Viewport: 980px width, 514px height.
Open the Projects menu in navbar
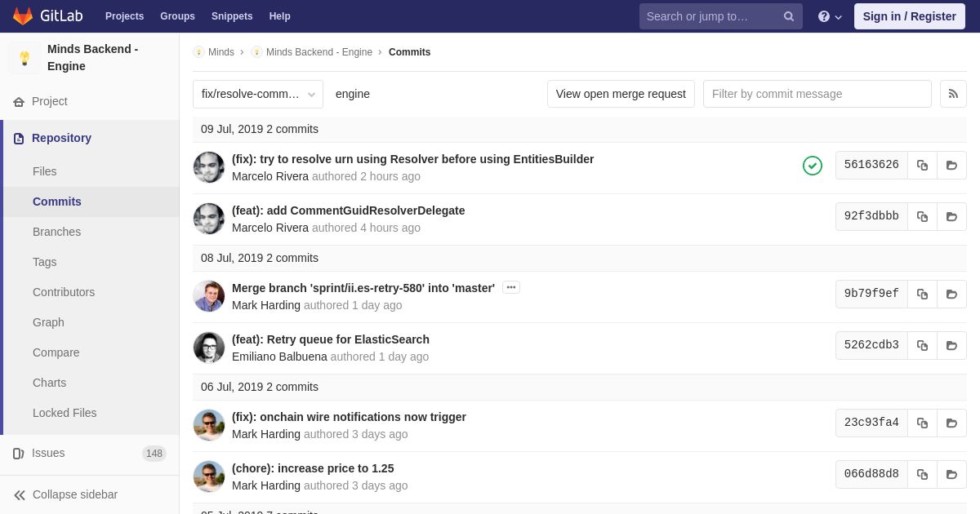pos(124,16)
